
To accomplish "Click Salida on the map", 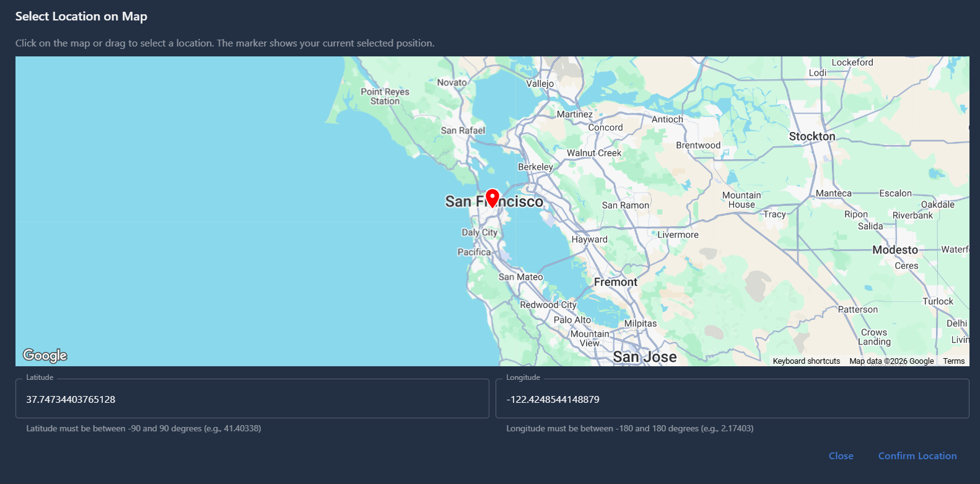I will coord(870,226).
